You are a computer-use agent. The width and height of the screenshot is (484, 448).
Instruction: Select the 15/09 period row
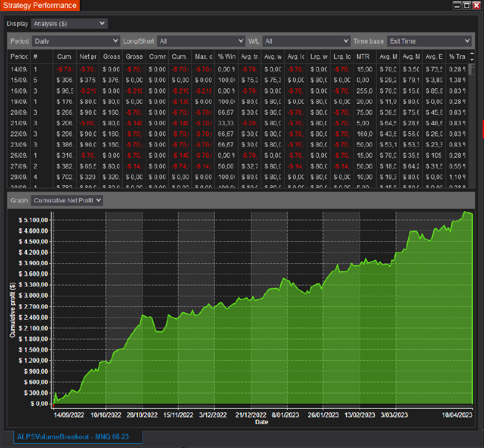click(237, 80)
